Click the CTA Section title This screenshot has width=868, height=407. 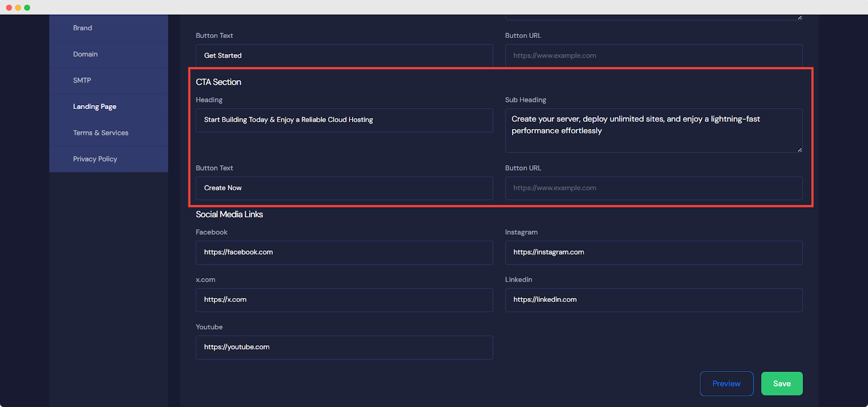[219, 82]
